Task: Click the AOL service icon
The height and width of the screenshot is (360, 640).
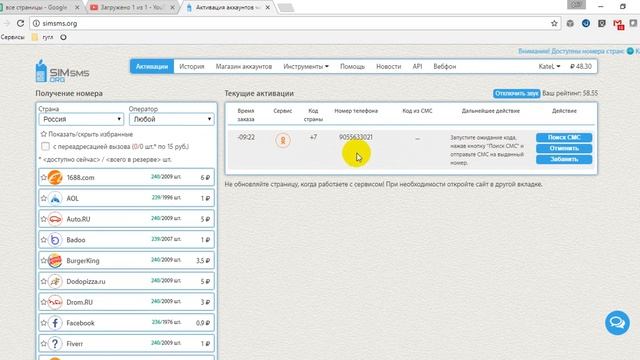Action: 55,198
